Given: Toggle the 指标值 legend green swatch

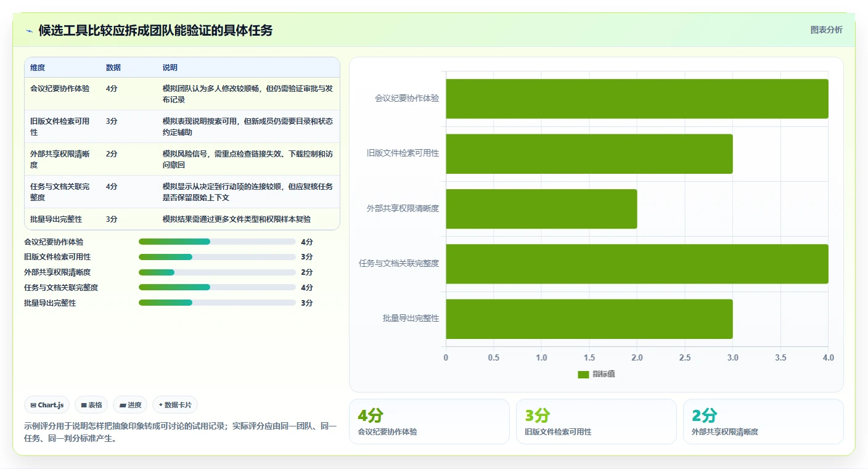Looking at the screenshot, I should 583,374.
